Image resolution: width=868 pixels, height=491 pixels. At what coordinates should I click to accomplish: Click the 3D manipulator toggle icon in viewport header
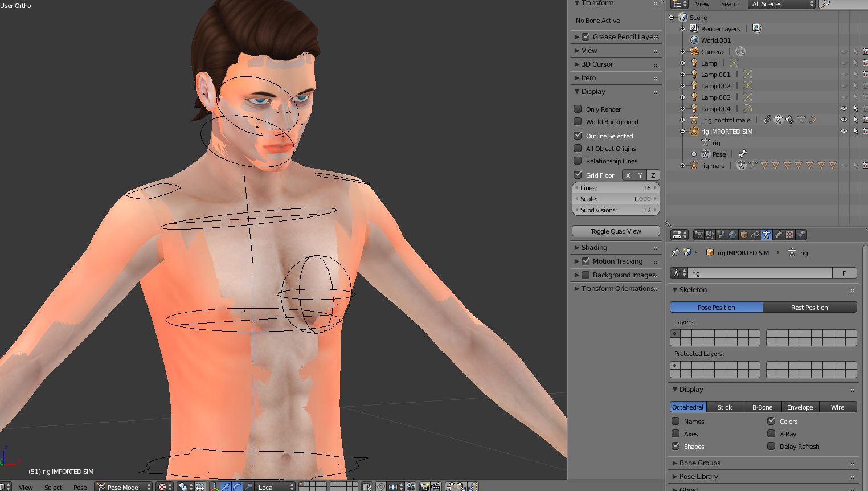(x=215, y=487)
